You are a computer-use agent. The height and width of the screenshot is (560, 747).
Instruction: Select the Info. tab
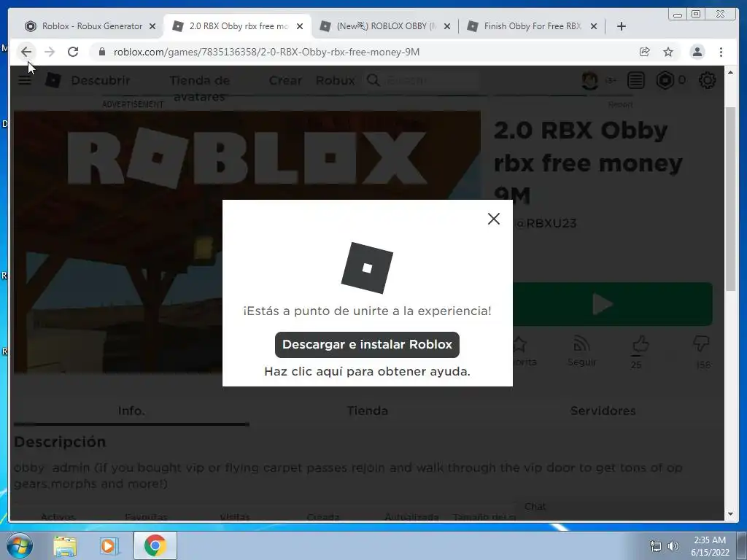coord(131,411)
